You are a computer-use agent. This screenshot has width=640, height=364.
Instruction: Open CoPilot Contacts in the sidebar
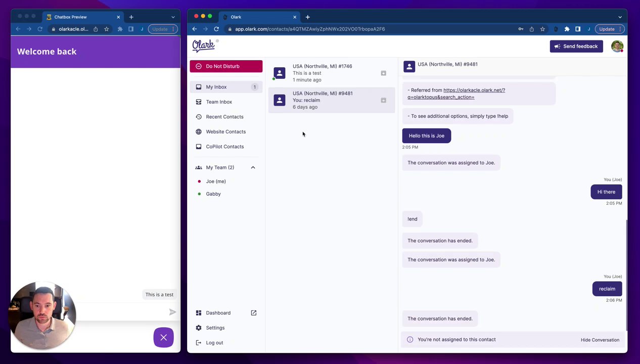tap(226, 147)
